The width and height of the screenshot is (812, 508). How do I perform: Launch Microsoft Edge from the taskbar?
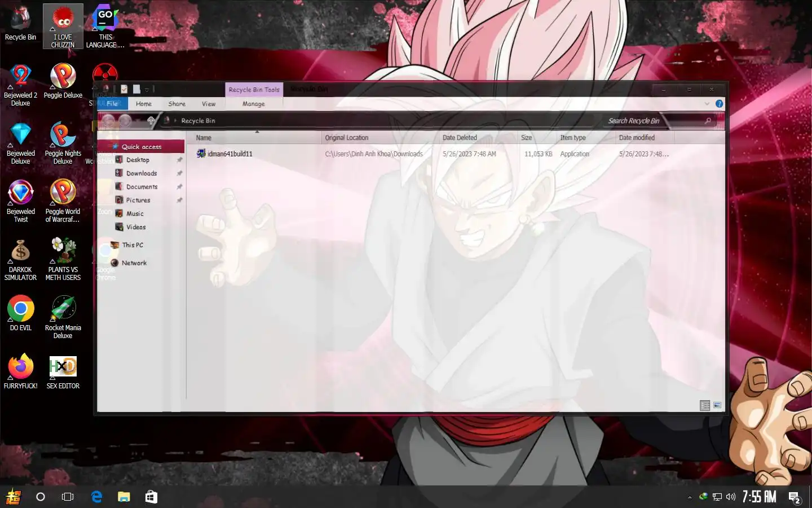pyautogui.click(x=96, y=497)
